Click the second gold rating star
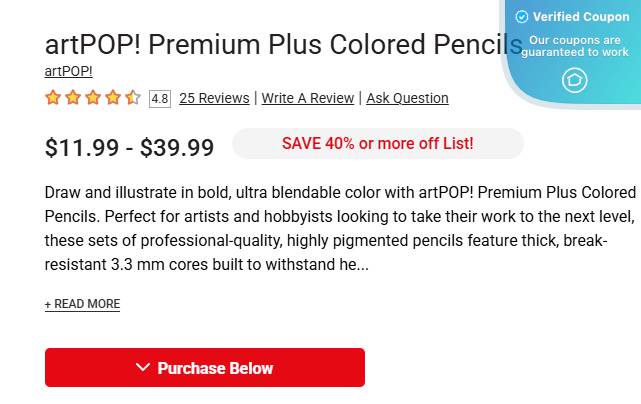 pyautogui.click(x=73, y=98)
